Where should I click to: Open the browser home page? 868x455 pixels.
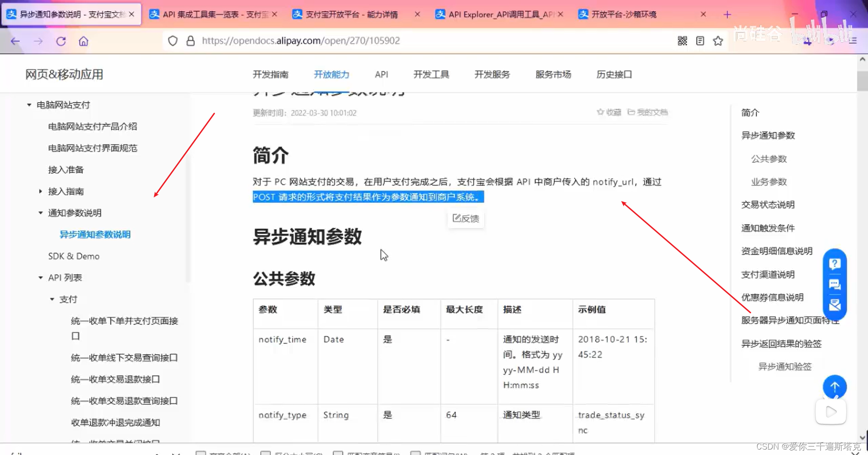click(84, 41)
